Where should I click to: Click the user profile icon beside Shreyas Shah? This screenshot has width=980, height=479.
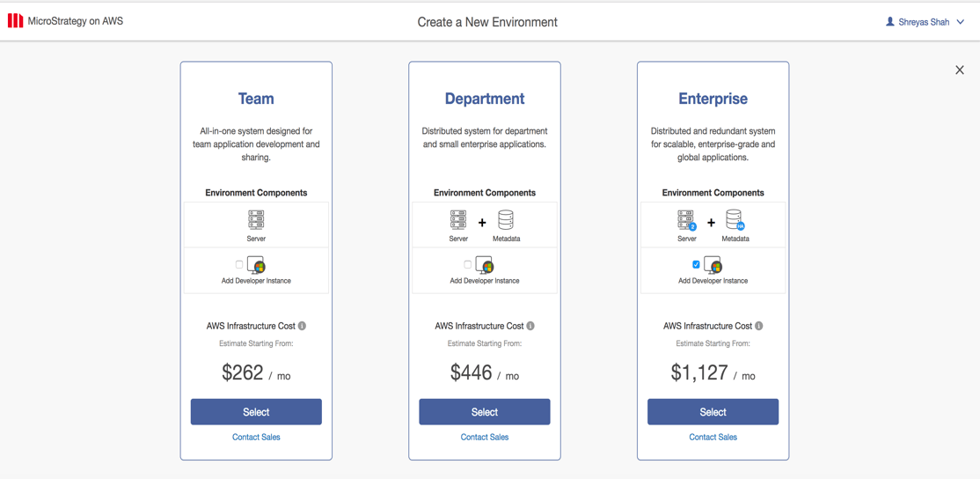pyautogui.click(x=889, y=22)
